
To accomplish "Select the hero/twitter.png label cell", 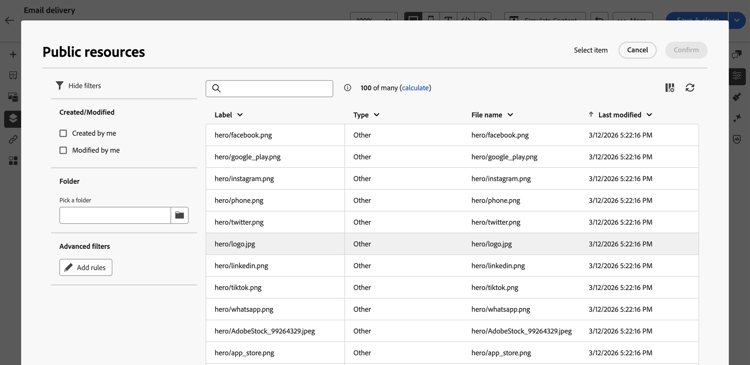I will (275, 222).
